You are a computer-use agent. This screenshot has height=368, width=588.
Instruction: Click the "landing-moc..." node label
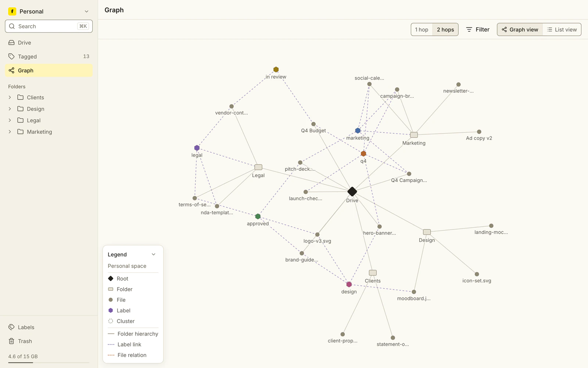point(491,232)
